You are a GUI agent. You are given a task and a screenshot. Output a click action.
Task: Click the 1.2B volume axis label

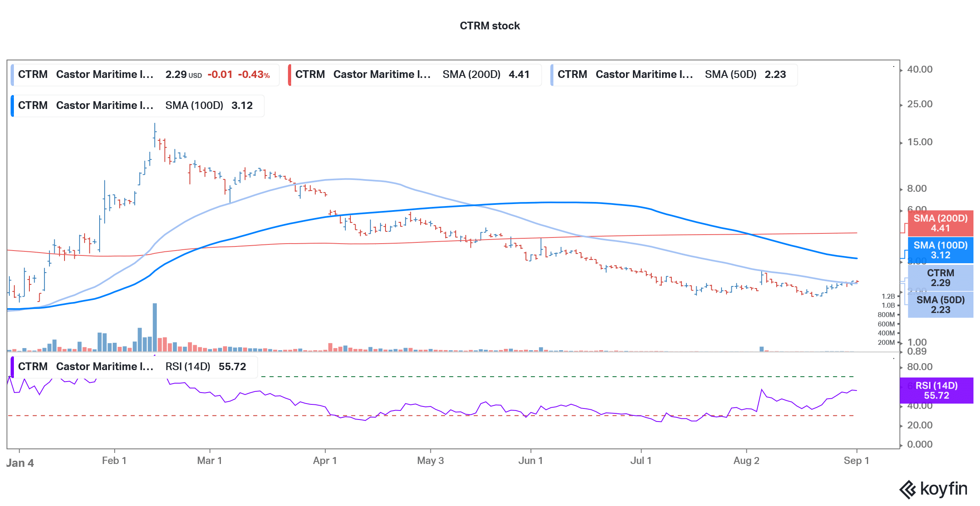(x=888, y=296)
